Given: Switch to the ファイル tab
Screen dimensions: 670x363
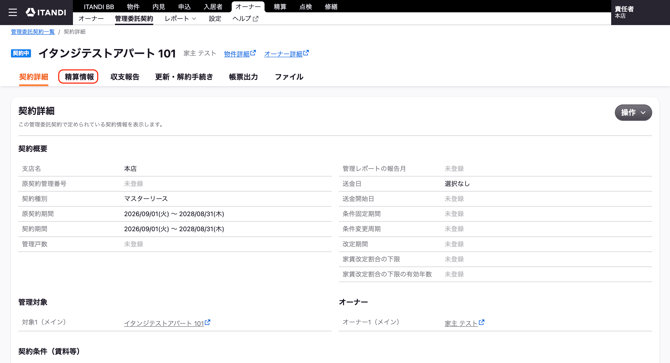Looking at the screenshot, I should pos(289,77).
